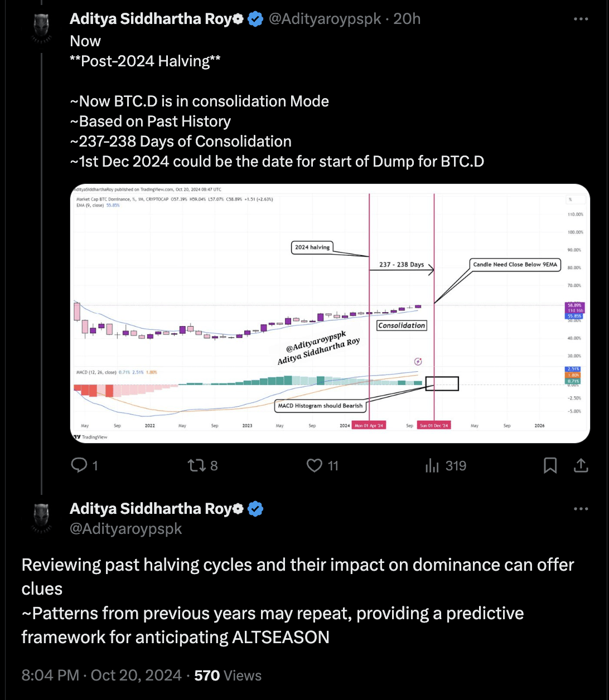The height and width of the screenshot is (700, 609).
Task: Click the lightning icon on the chart
Action: 417,361
